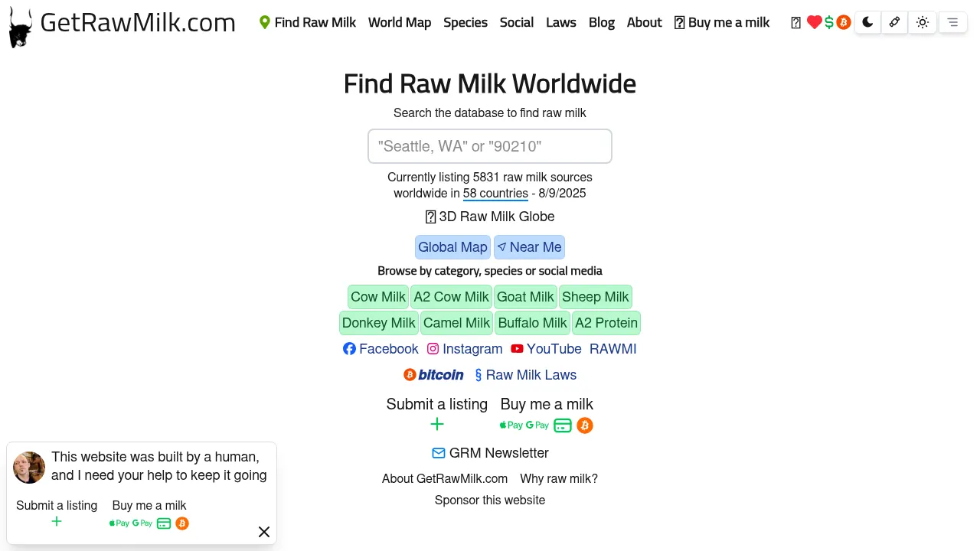Viewport: 980px width, 551px height.
Task: Click Submit a listing in main content
Action: click(x=437, y=404)
